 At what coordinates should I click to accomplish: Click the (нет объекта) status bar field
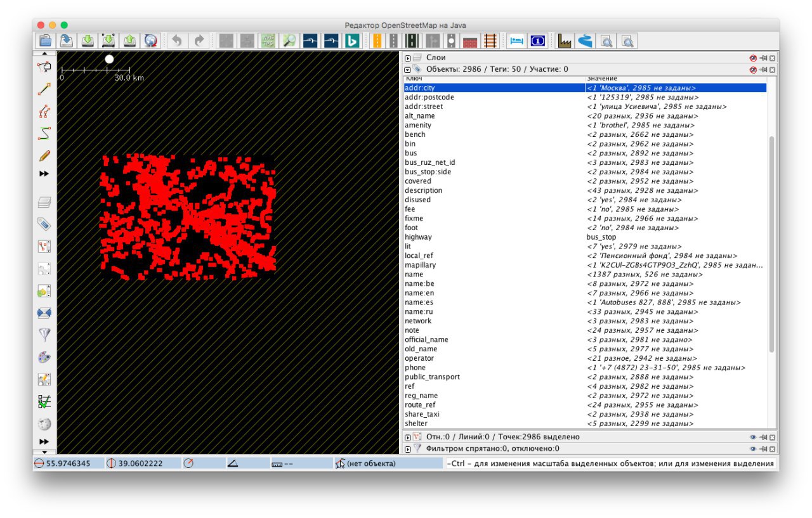click(388, 463)
